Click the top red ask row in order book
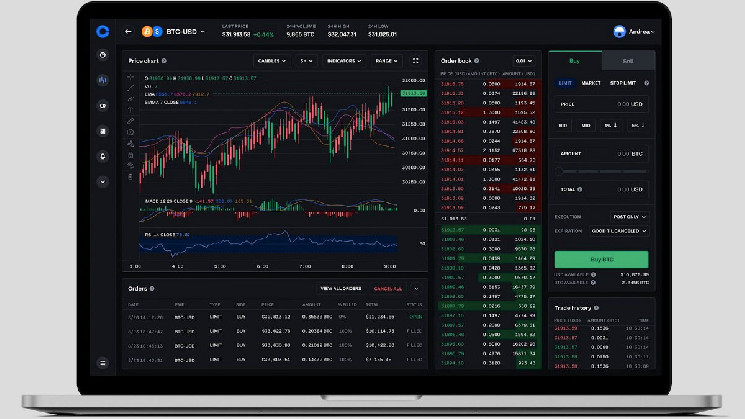This screenshot has height=419, width=745. pos(490,84)
